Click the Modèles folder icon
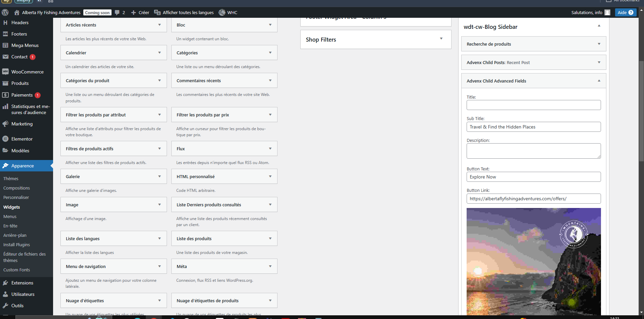Screen dimensions: 644x319 5,151
